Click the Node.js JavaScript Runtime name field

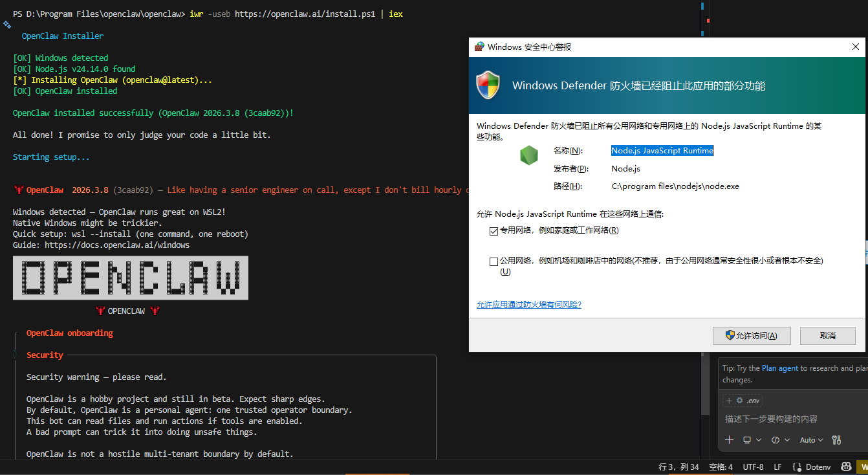coord(662,151)
